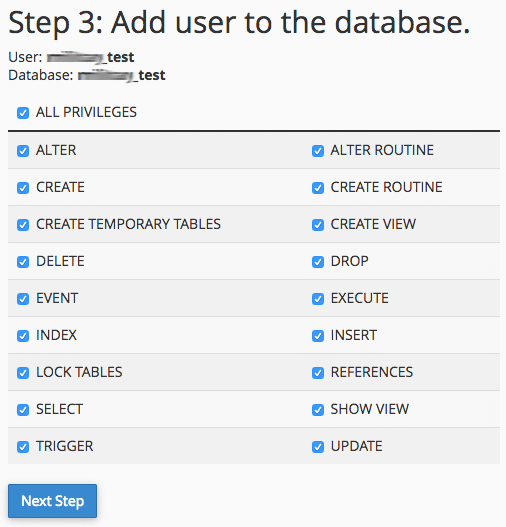
Task: Click the EXECUTE label text
Action: point(360,298)
